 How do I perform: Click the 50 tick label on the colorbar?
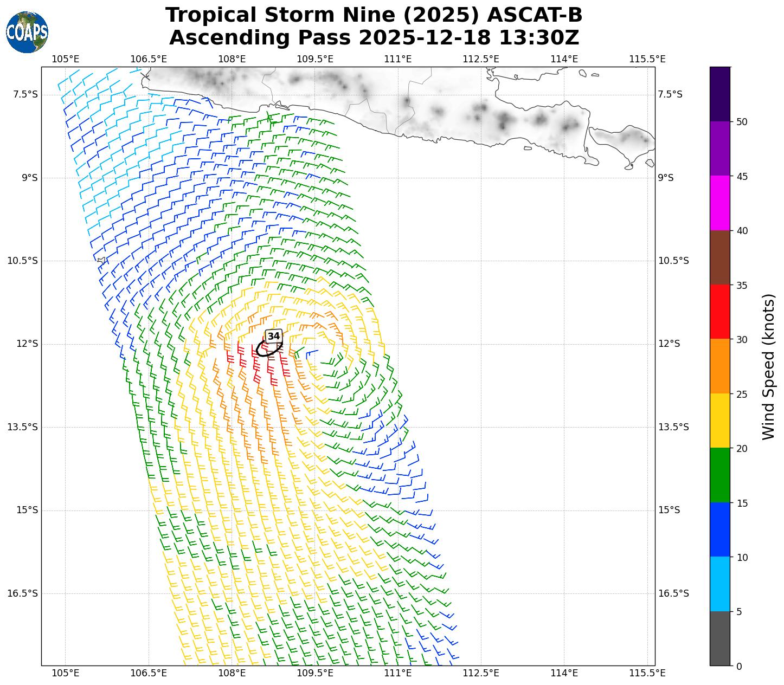pyautogui.click(x=741, y=122)
